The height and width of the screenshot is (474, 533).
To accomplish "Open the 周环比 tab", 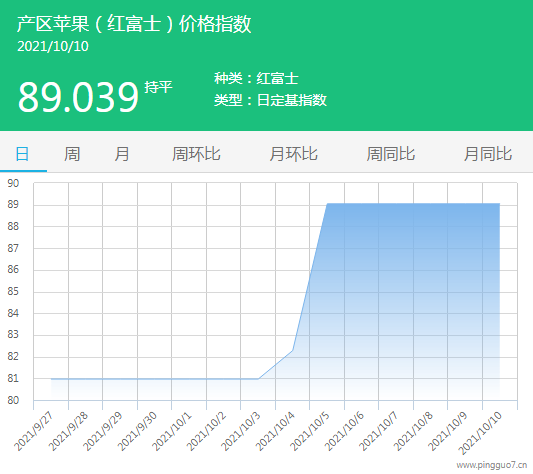I will coord(196,154).
